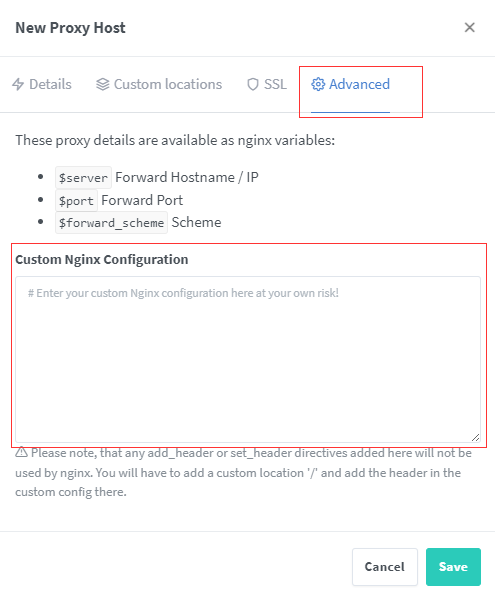Cancel the new proxy host
Viewport: 495px width, 601px height.
click(x=385, y=567)
